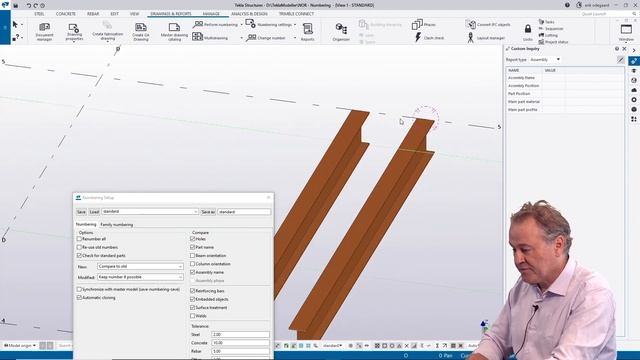Viewport: 640px width, 360px height.
Task: Click the Save icon in title bar
Action: tap(16, 5)
